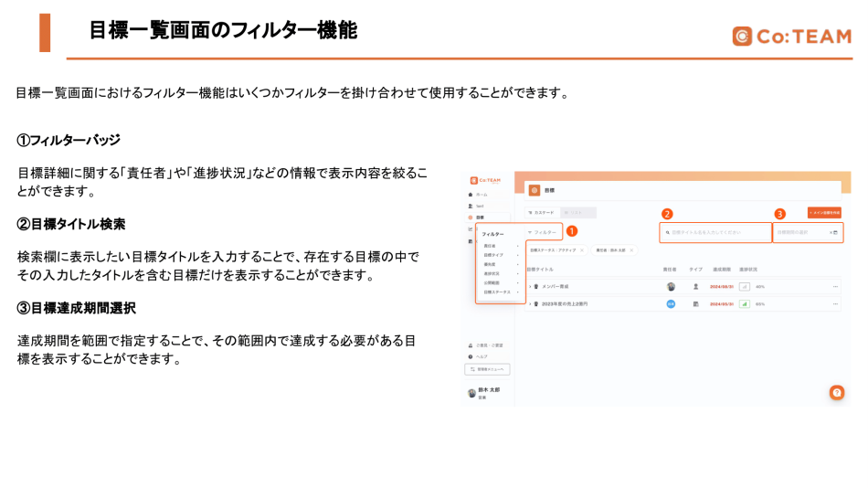Click the Co:TEAM logo in slide header
The height and width of the screenshot is (488, 868).
791,37
